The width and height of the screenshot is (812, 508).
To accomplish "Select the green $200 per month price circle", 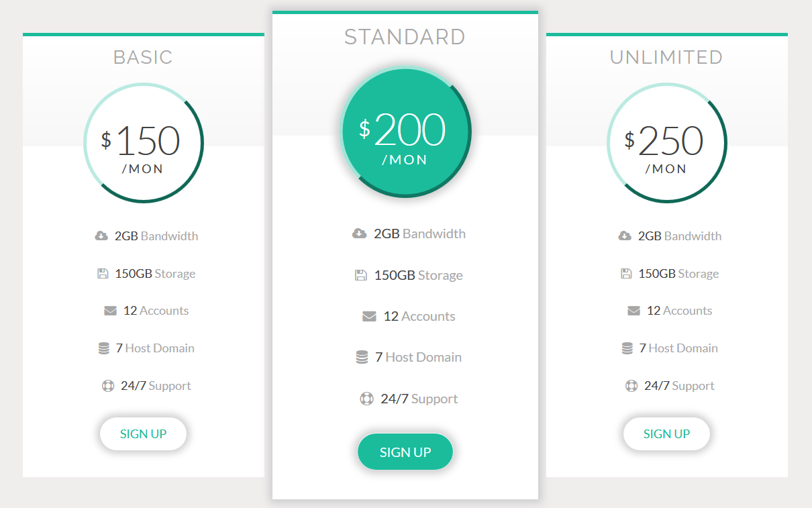I will (x=405, y=132).
